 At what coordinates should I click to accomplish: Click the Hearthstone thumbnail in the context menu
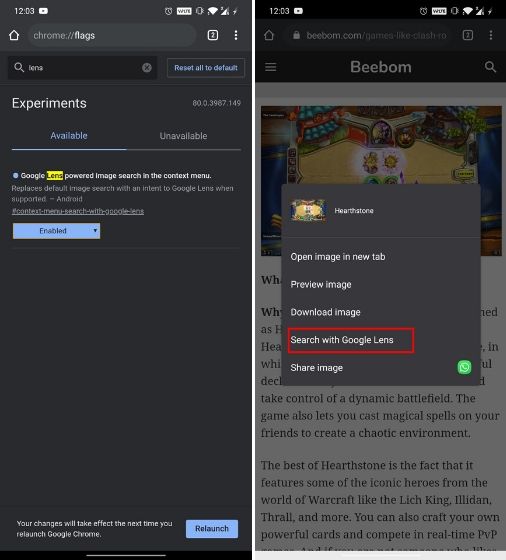tap(308, 210)
